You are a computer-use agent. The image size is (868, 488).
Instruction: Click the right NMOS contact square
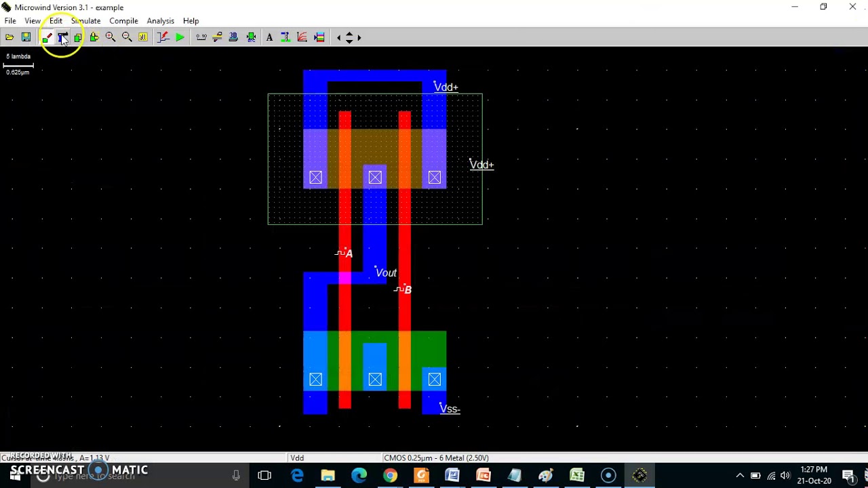[x=435, y=380]
